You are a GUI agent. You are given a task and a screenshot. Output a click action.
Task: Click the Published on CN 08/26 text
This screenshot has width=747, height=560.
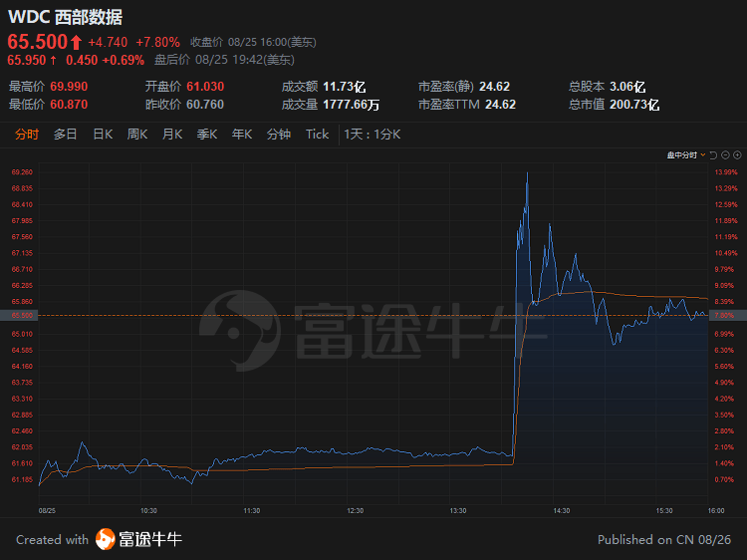click(664, 539)
